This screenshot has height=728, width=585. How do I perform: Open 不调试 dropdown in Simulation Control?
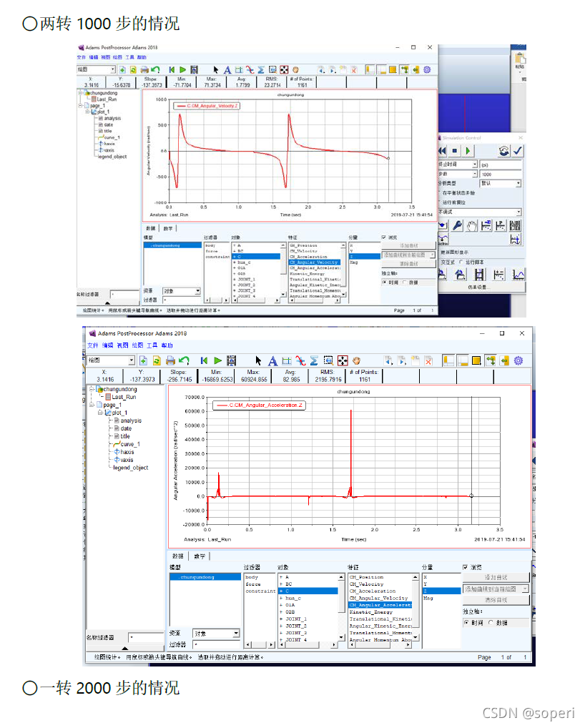coord(518,212)
